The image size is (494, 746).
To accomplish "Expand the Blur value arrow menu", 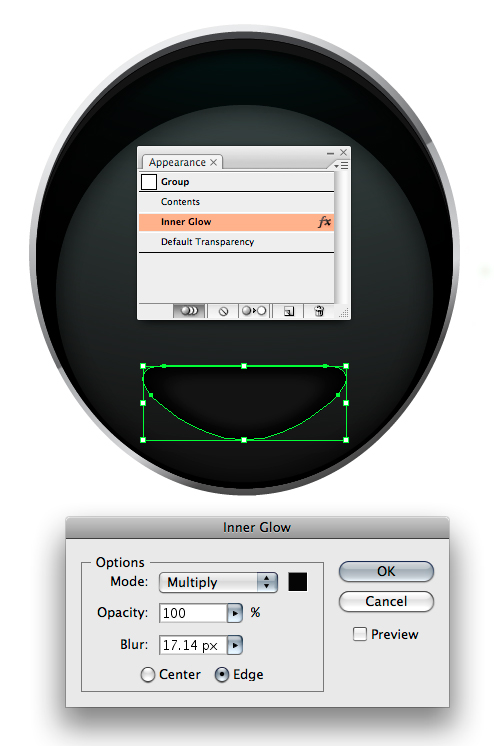I will 235,645.
